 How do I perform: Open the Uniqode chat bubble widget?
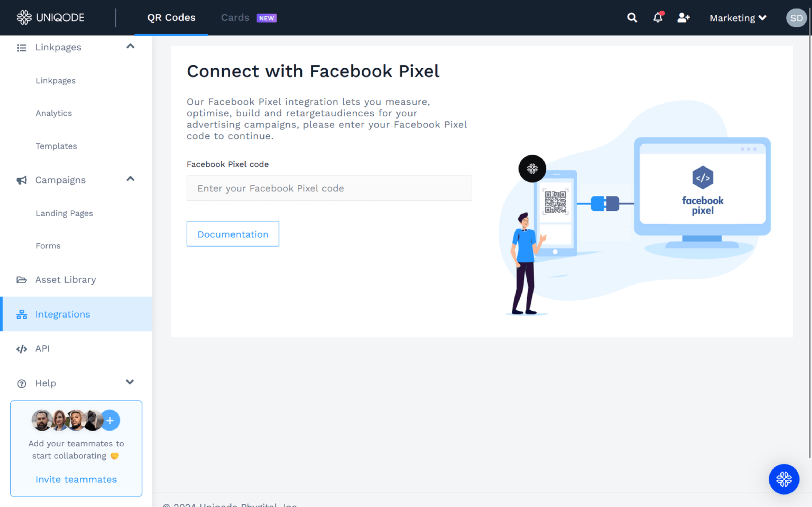pos(783,479)
